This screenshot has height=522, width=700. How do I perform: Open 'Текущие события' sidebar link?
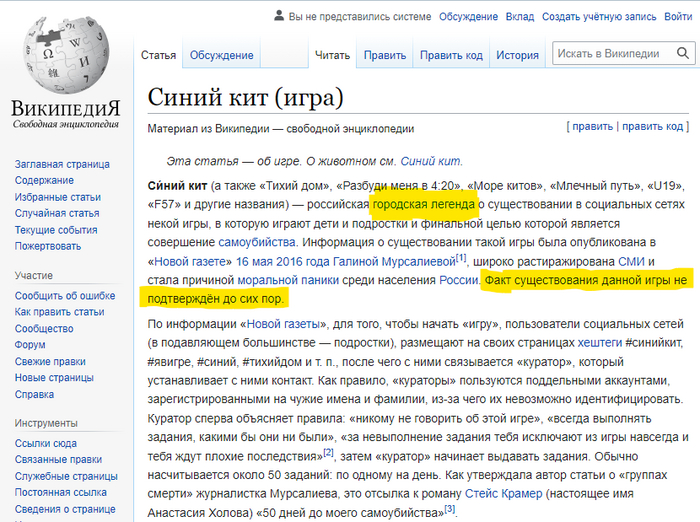pos(56,230)
